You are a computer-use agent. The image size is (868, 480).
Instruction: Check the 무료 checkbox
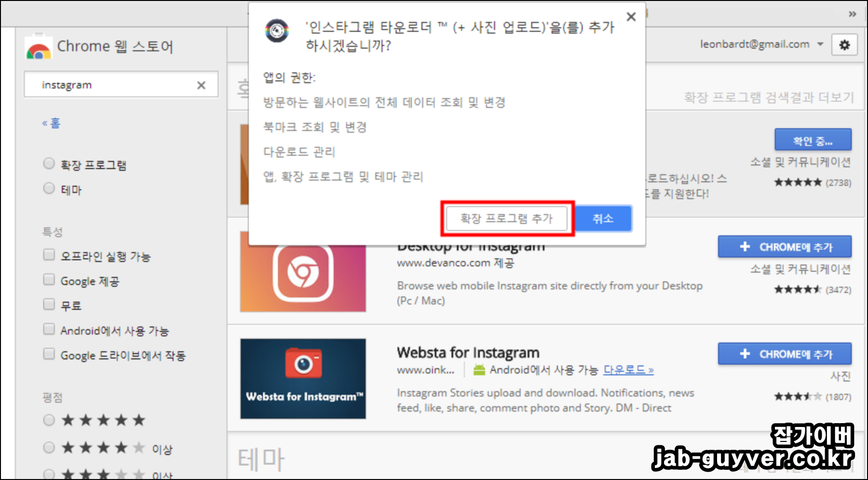pyautogui.click(x=49, y=304)
